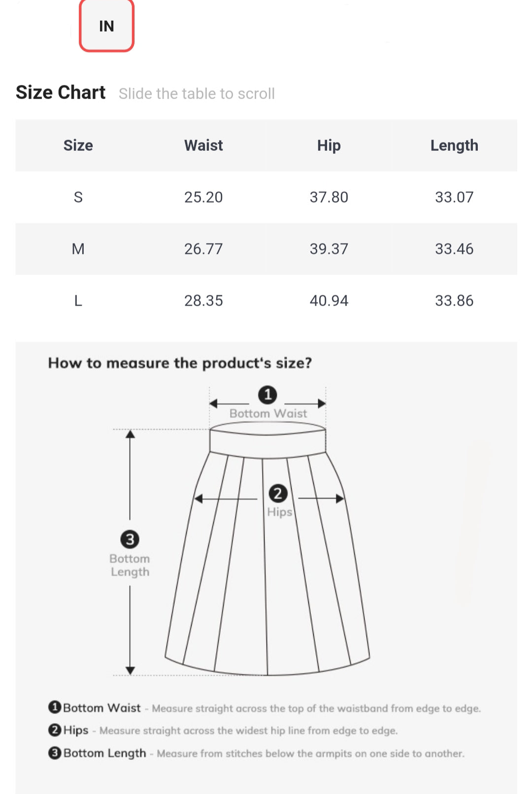Select the IN unit toggle
532x794 pixels.
106,26
